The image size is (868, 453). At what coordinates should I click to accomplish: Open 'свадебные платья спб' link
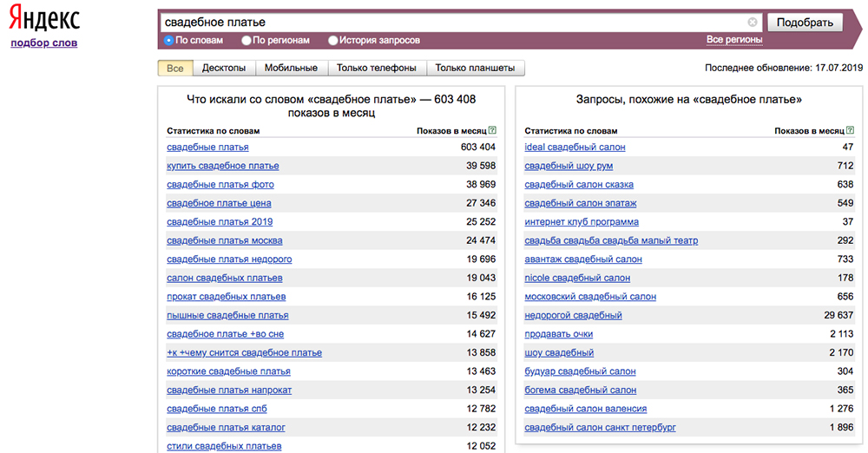tap(216, 409)
